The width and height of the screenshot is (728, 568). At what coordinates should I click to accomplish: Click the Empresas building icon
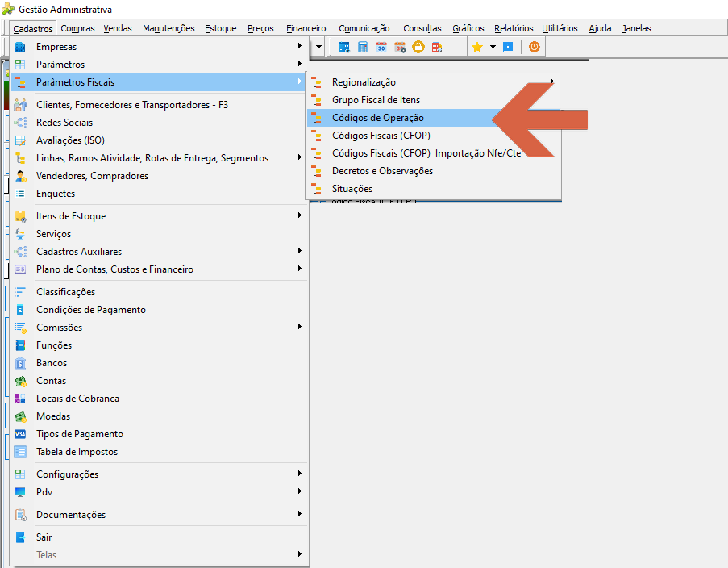click(20, 47)
